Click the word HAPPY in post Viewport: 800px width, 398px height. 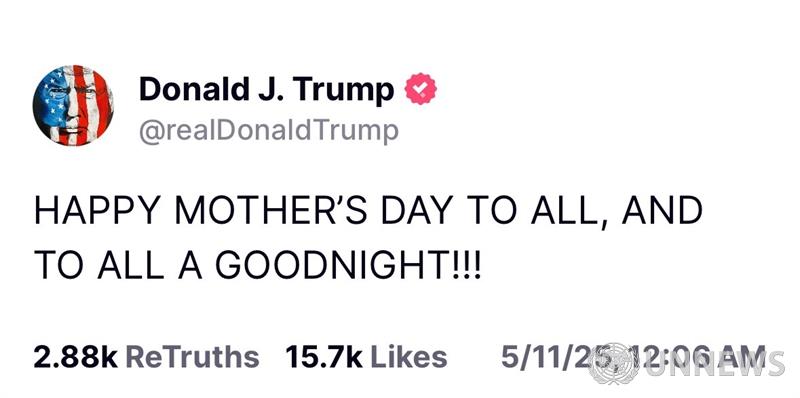pyautogui.click(x=98, y=210)
